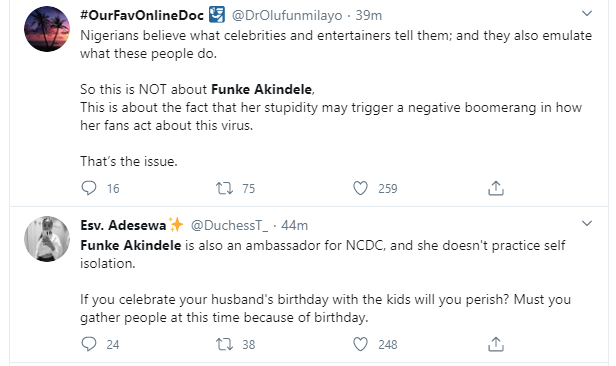The height and width of the screenshot is (366, 616).
Task: Open more options chevron on DrOlufunmilayo tweet
Action: click(587, 13)
